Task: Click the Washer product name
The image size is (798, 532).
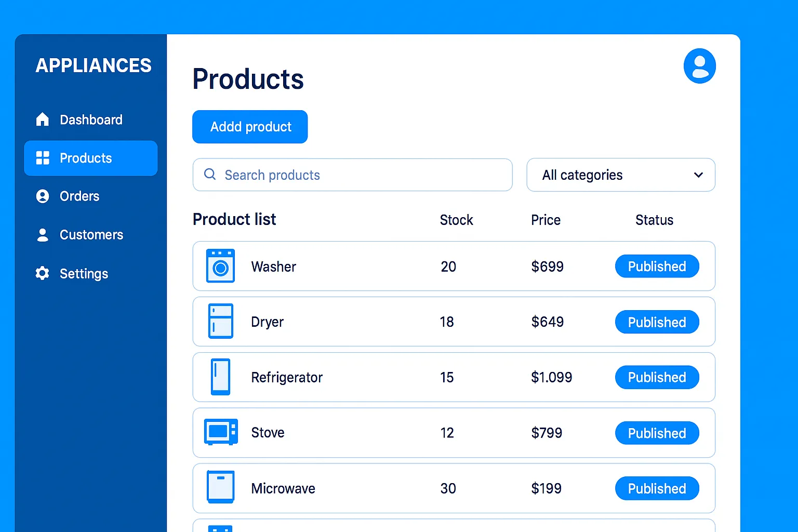Action: coord(273,267)
